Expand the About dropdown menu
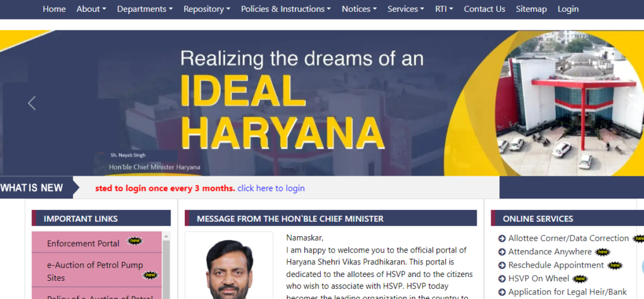The height and width of the screenshot is (299, 644). (x=91, y=9)
